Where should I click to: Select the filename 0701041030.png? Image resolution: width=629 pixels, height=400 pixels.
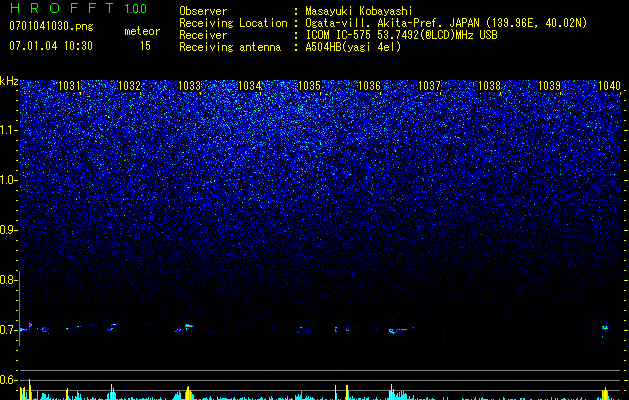[x=51, y=27]
